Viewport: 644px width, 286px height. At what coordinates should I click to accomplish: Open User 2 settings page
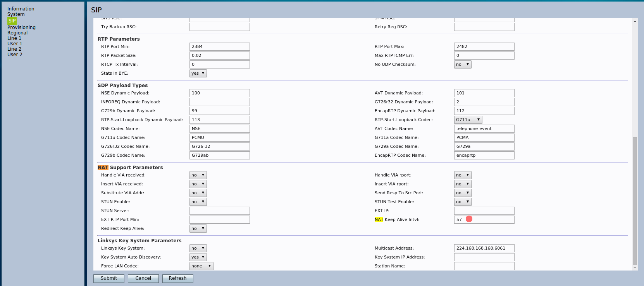coord(15,55)
